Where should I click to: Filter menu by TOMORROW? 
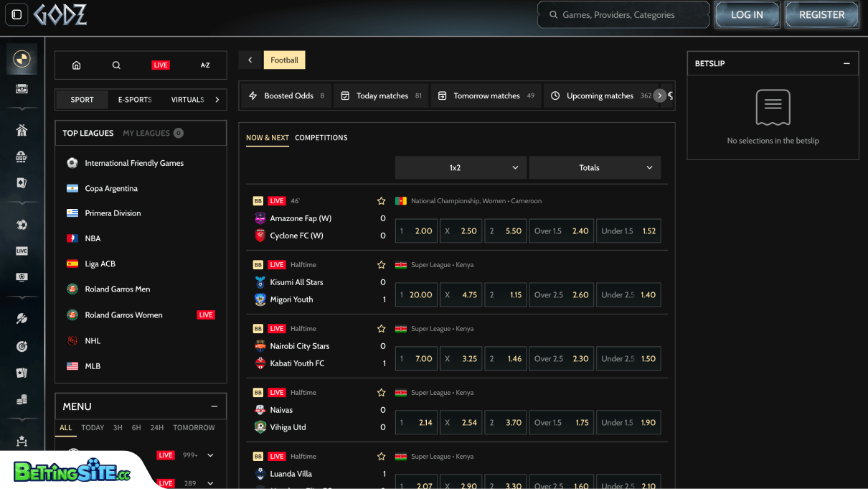pos(194,428)
